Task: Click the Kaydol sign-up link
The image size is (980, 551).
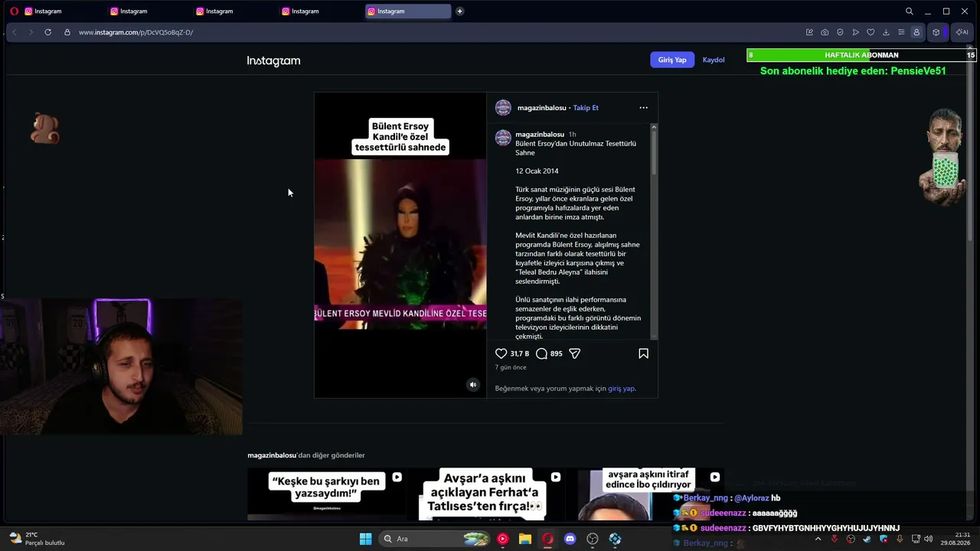Action: pos(714,60)
